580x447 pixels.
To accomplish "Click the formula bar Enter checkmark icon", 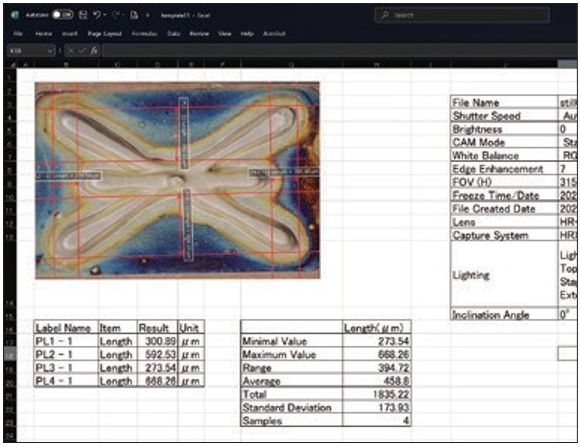I will point(82,50).
